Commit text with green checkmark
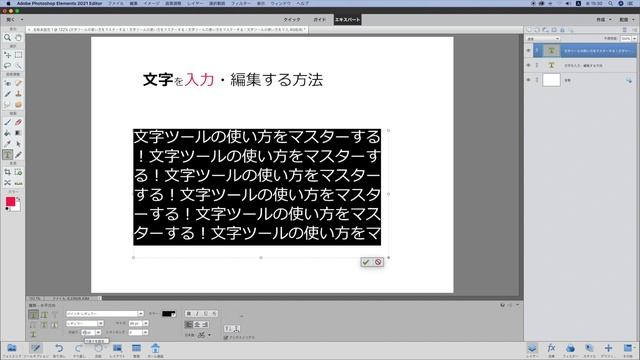The width and height of the screenshot is (640, 360). click(366, 262)
